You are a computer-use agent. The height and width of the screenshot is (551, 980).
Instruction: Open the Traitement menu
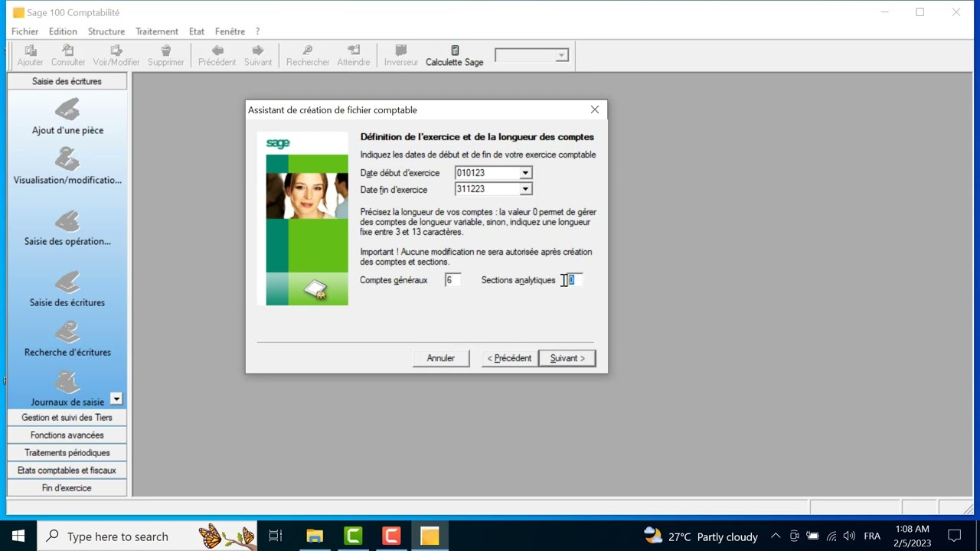click(157, 31)
